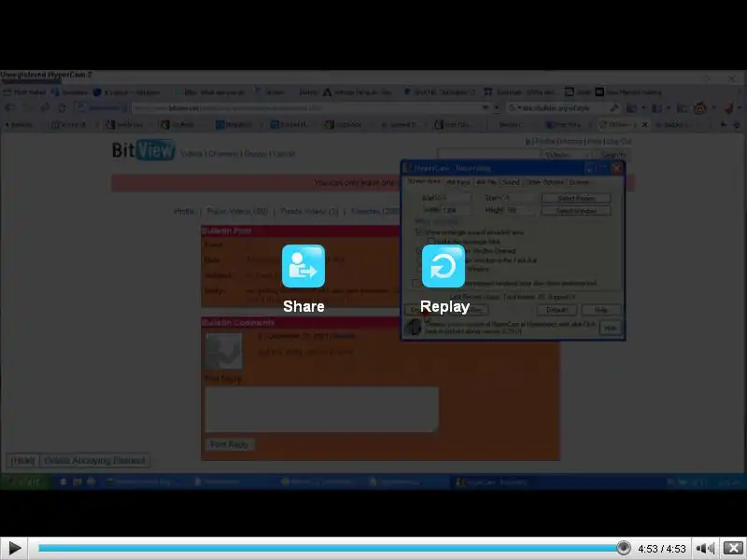
Task: Click the 4:53 / 4:53 time display
Action: (662, 549)
